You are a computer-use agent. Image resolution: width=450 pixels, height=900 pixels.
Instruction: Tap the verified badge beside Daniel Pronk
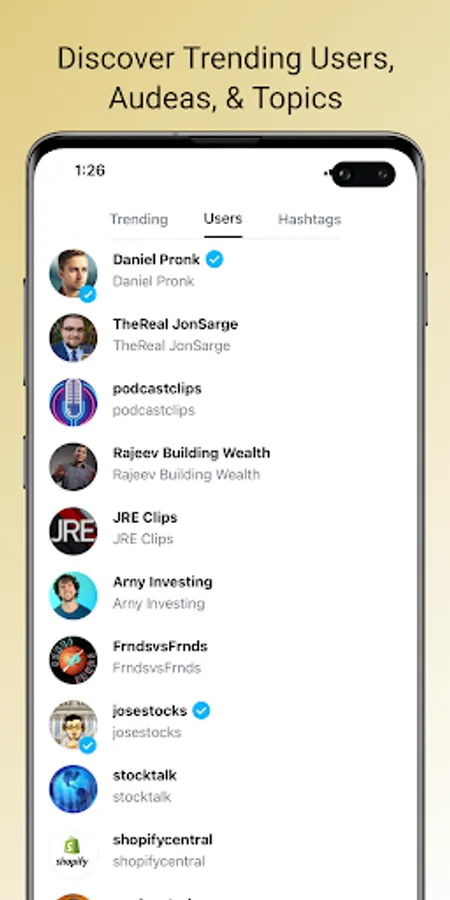pyautogui.click(x=215, y=259)
